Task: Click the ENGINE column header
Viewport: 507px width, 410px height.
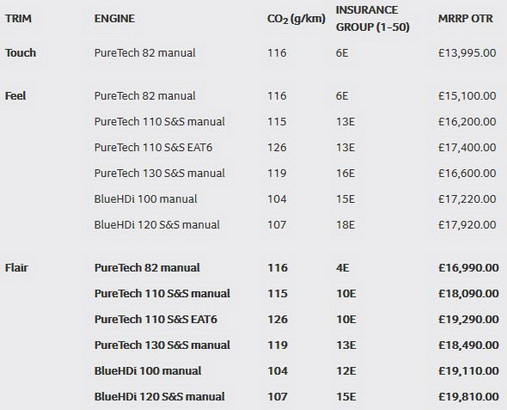Action: 114,18
